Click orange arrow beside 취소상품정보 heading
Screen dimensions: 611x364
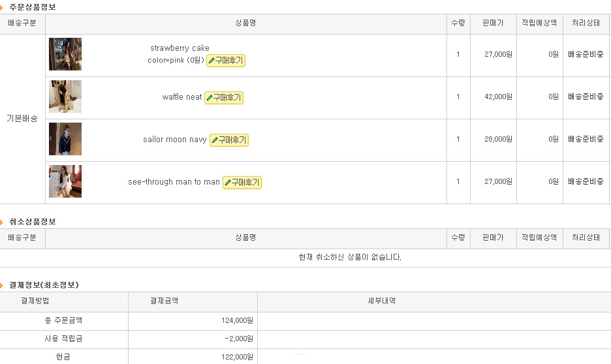(x=1, y=222)
